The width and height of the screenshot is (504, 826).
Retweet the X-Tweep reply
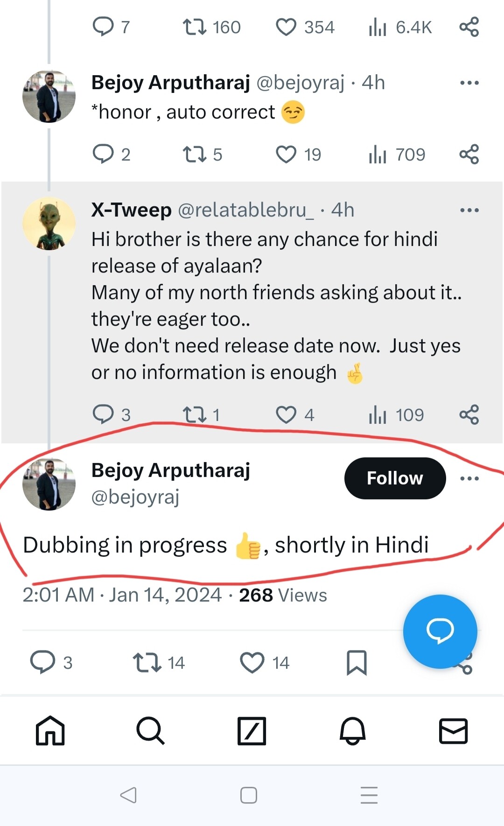click(x=194, y=414)
